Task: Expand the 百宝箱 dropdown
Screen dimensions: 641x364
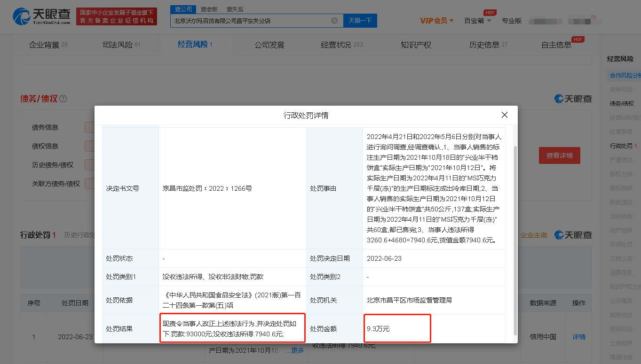Action: coord(477,21)
